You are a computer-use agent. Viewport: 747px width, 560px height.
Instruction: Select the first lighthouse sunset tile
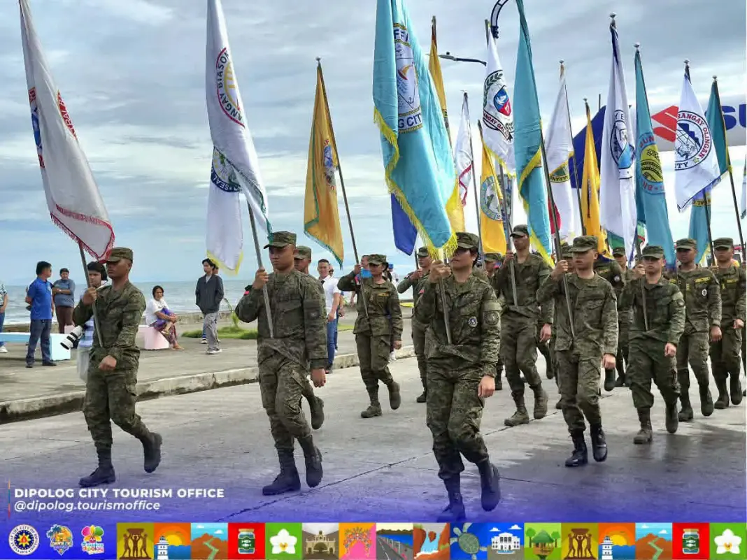click(172, 541)
